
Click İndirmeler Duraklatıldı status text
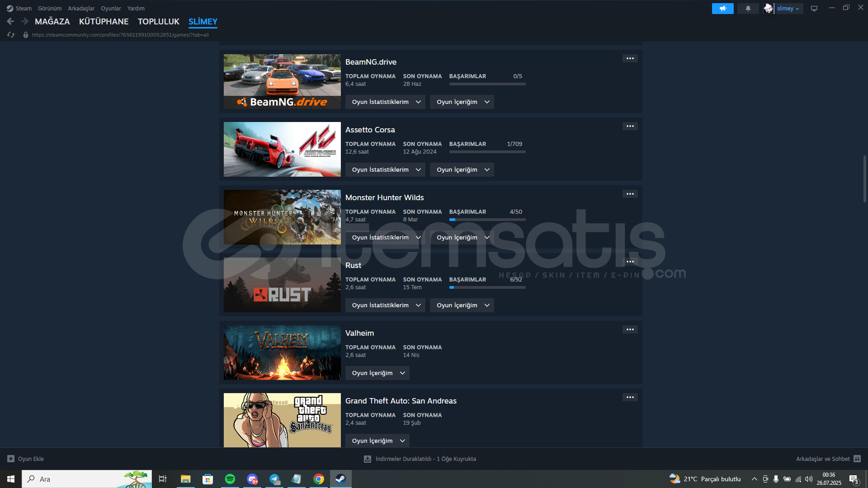click(425, 459)
